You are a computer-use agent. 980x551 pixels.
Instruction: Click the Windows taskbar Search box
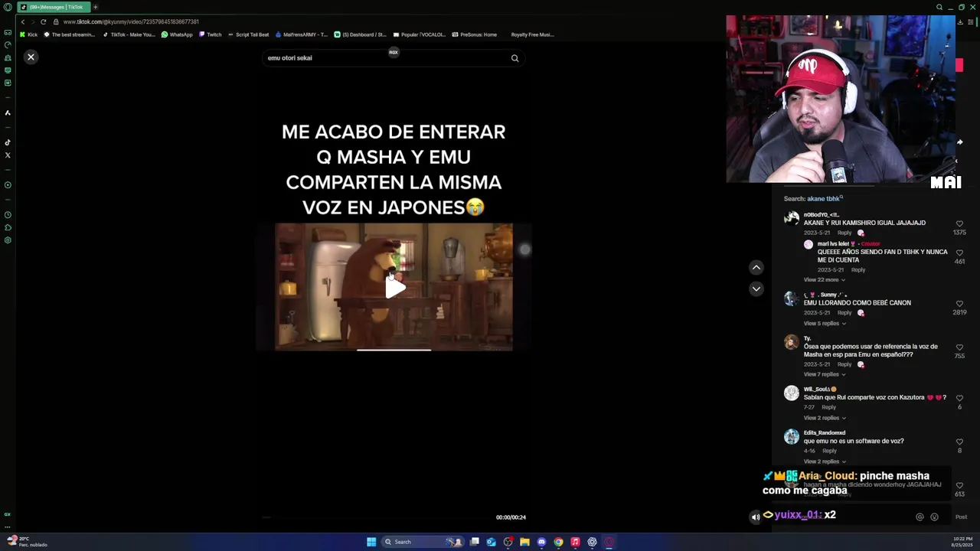click(x=423, y=542)
